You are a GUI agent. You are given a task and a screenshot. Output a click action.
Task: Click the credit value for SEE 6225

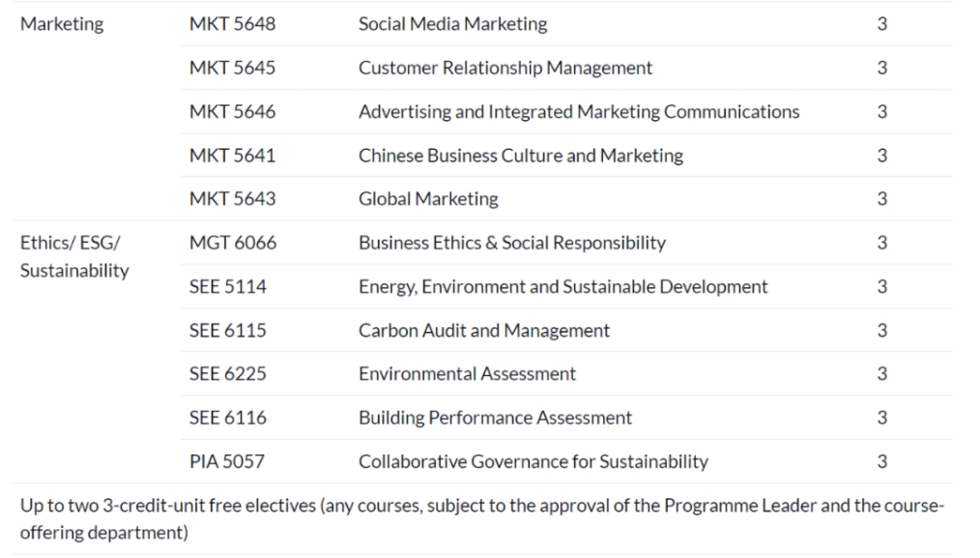tap(881, 373)
